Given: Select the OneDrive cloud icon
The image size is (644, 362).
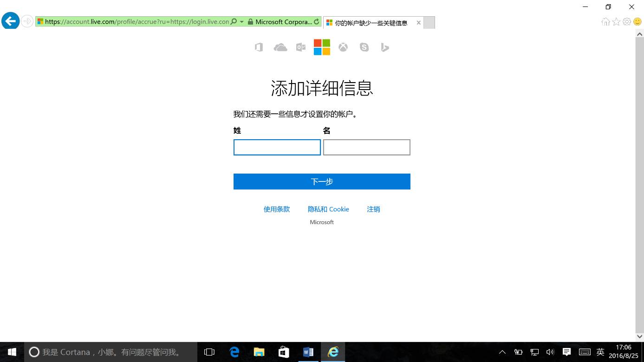Looking at the screenshot, I should click(280, 47).
